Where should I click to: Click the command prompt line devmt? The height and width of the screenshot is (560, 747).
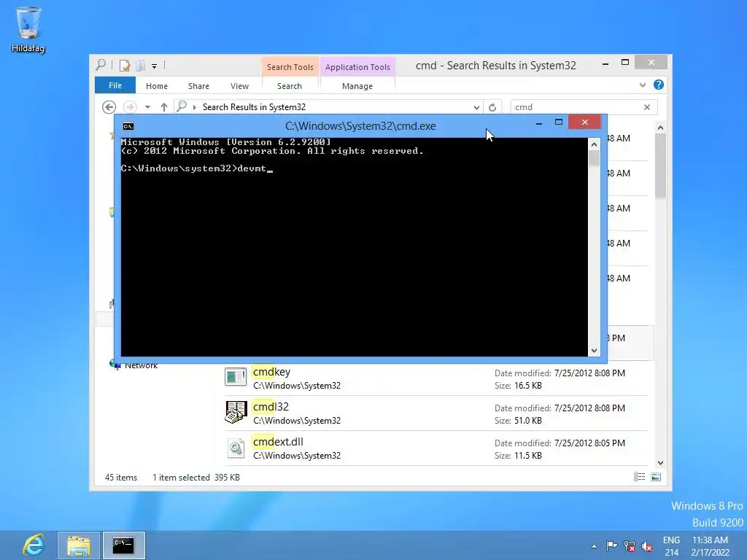pos(197,168)
